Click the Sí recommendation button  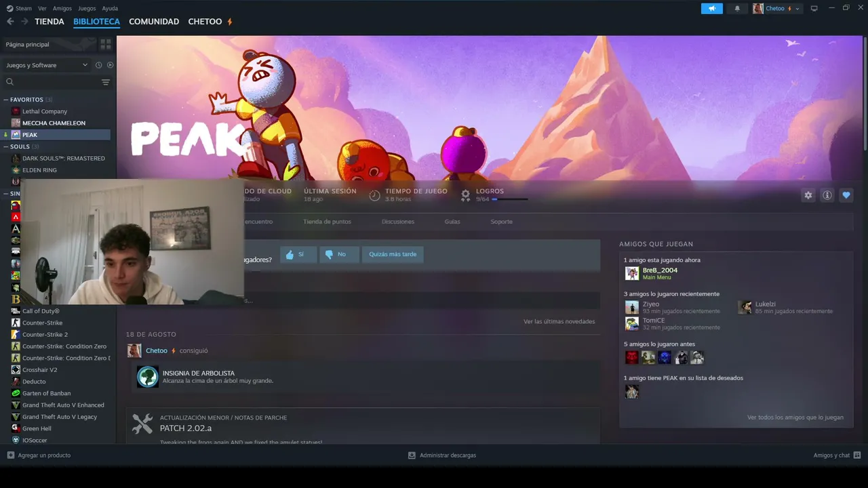click(x=298, y=255)
